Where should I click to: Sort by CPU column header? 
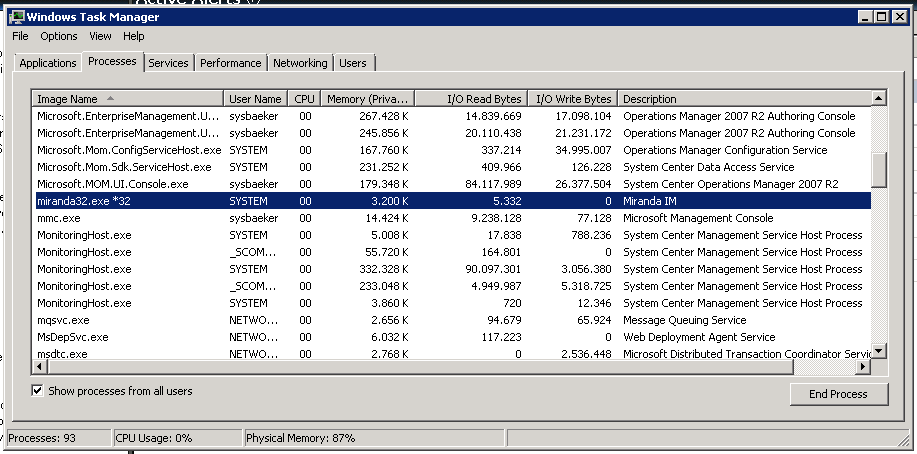(304, 99)
